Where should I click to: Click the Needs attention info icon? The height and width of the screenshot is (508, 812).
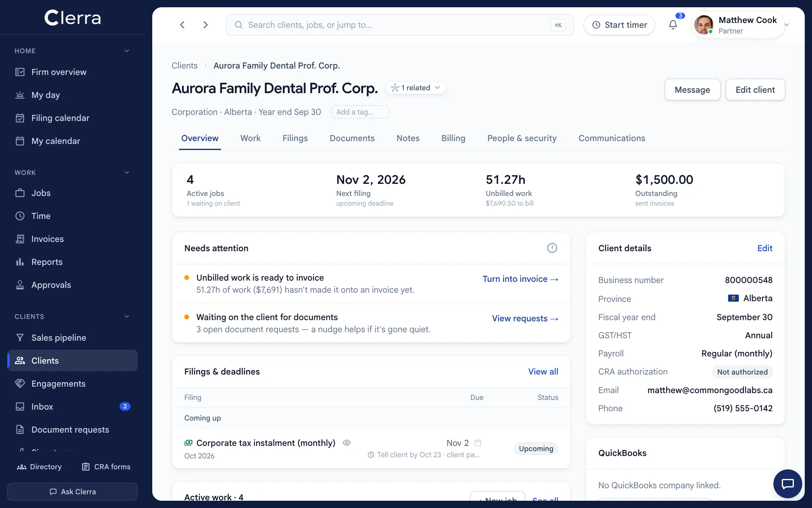pyautogui.click(x=552, y=248)
